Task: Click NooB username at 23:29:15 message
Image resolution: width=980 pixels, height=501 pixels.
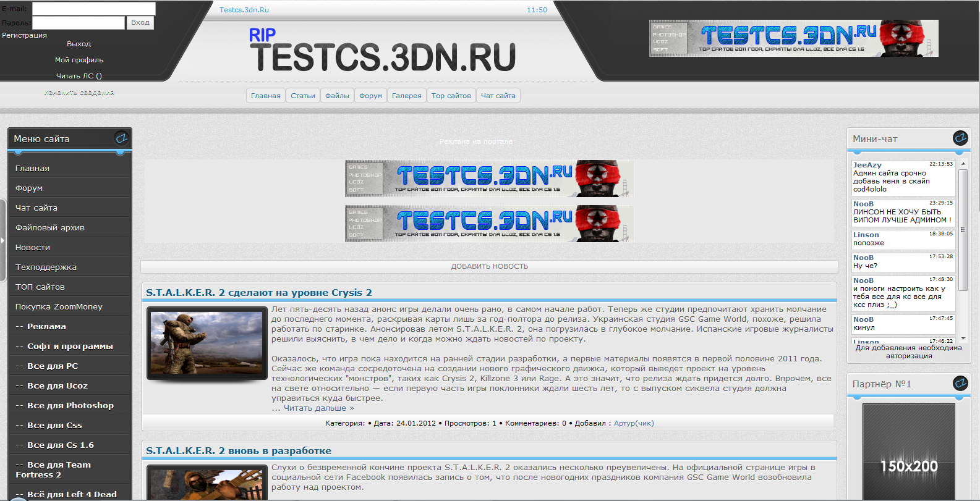Action: pos(863,204)
